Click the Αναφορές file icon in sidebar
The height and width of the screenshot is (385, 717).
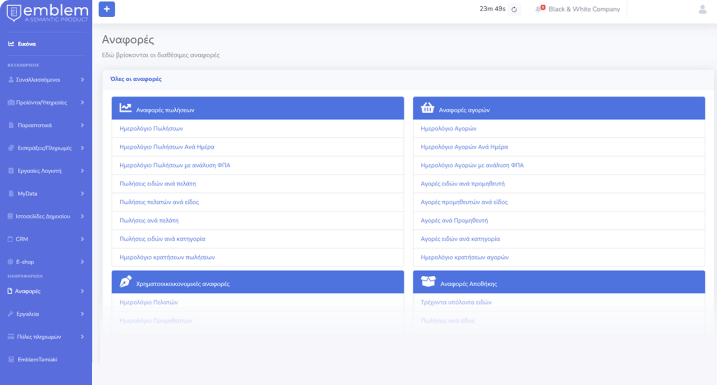[x=10, y=291]
